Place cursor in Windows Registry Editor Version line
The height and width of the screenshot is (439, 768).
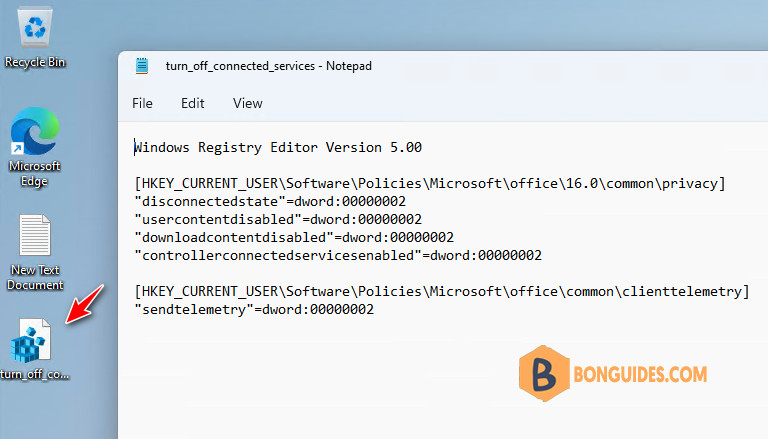coord(278,147)
